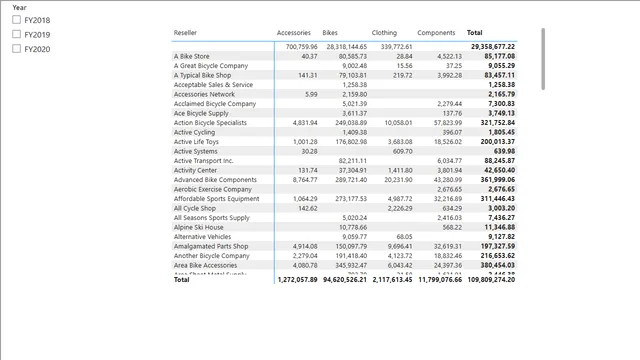Check the FY2020 year checkbox

coord(16,49)
